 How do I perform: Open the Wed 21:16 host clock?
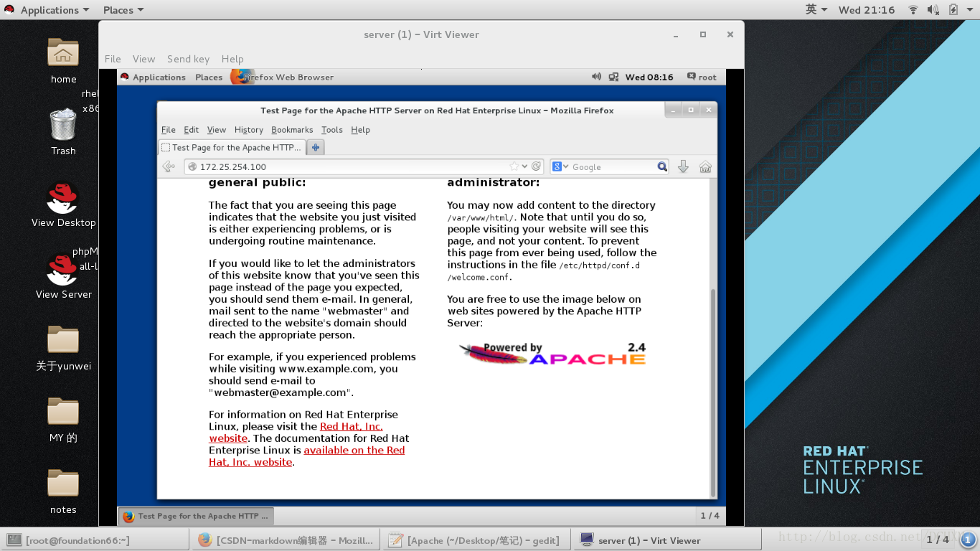point(867,9)
